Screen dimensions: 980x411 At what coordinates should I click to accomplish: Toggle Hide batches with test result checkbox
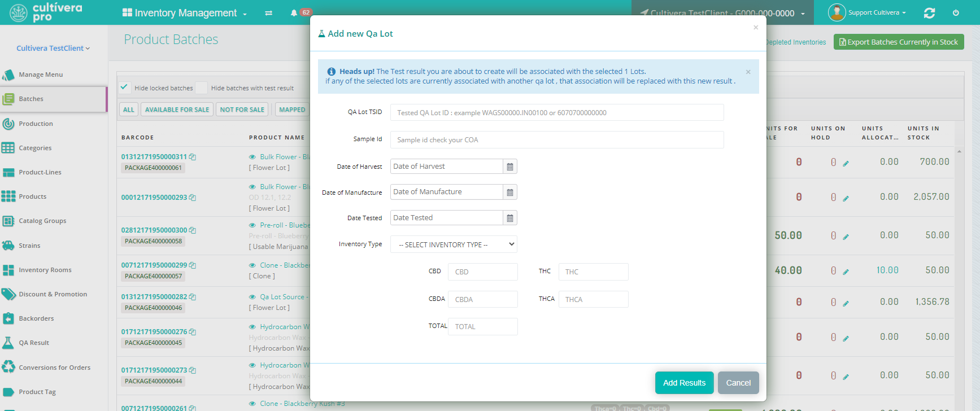click(201, 88)
